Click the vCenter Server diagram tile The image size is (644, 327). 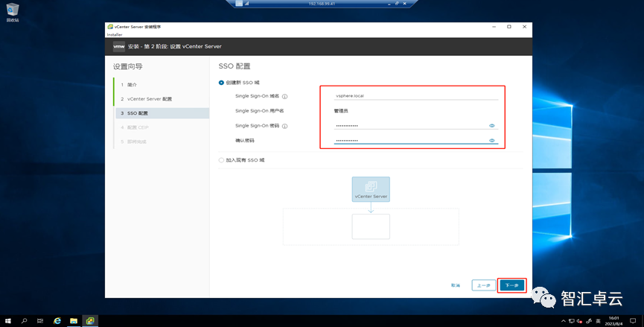[371, 189]
